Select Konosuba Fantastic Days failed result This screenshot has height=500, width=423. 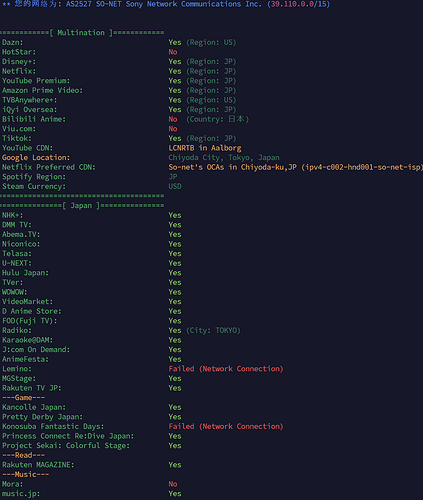point(226,426)
